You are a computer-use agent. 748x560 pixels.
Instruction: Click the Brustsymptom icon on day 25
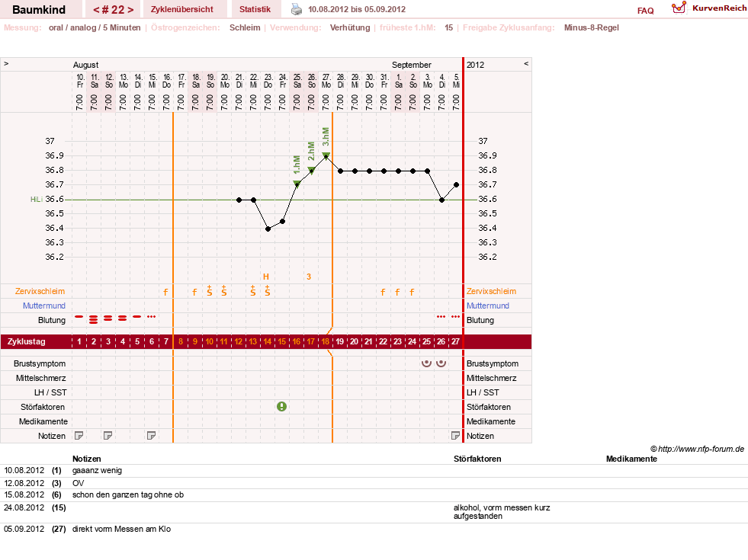click(426, 363)
